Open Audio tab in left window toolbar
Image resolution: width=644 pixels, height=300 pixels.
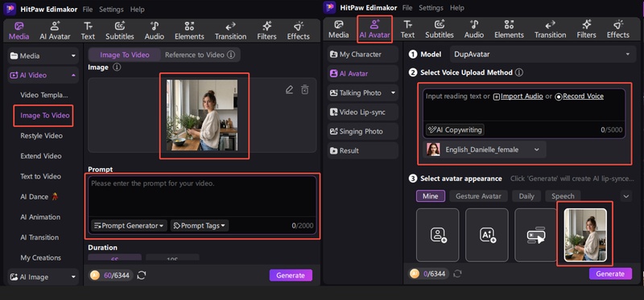tap(154, 31)
